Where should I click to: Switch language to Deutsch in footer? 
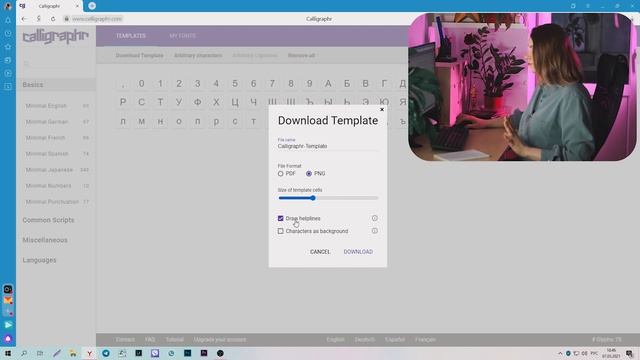[364, 340]
